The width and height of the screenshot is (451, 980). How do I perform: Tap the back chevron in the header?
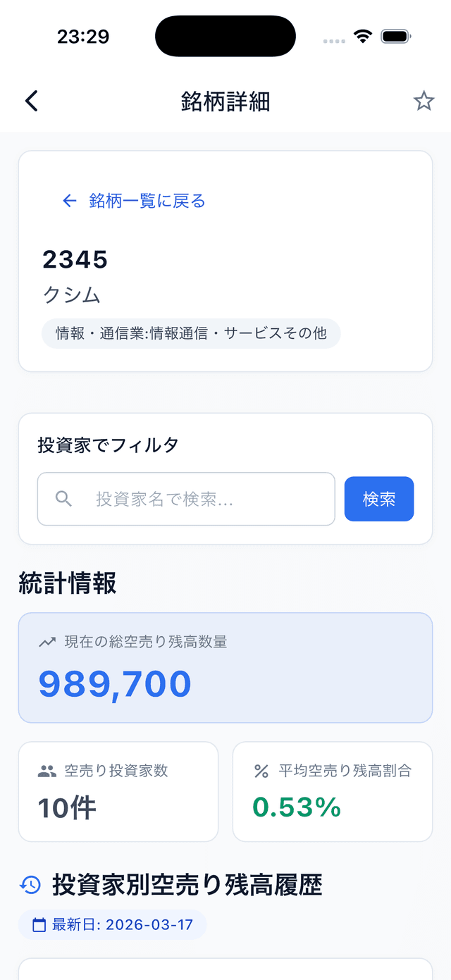pos(31,101)
